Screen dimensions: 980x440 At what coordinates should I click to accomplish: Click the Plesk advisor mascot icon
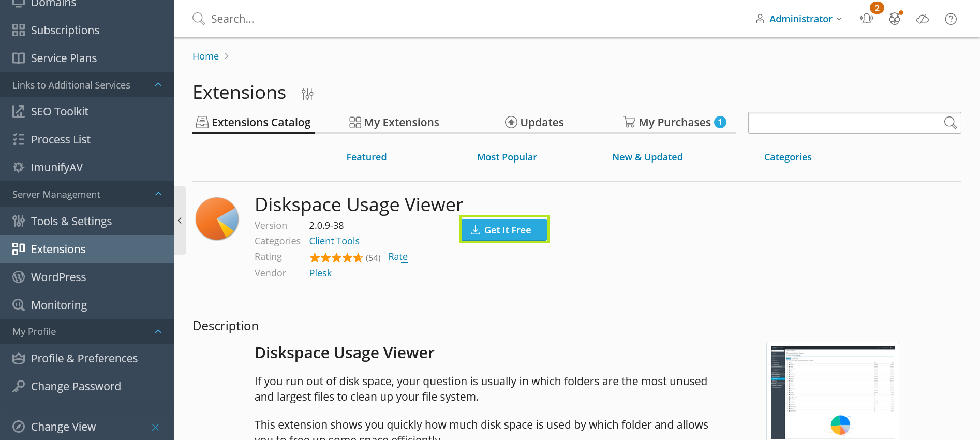pos(895,19)
